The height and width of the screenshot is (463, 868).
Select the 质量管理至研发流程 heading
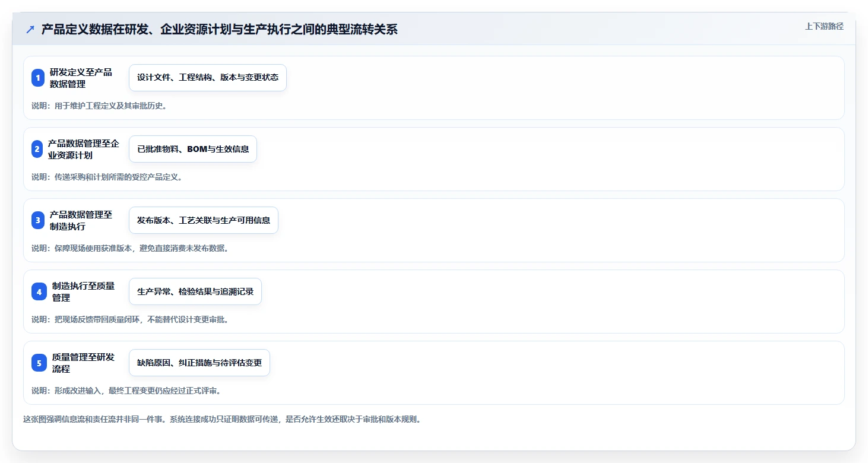pyautogui.click(x=83, y=363)
